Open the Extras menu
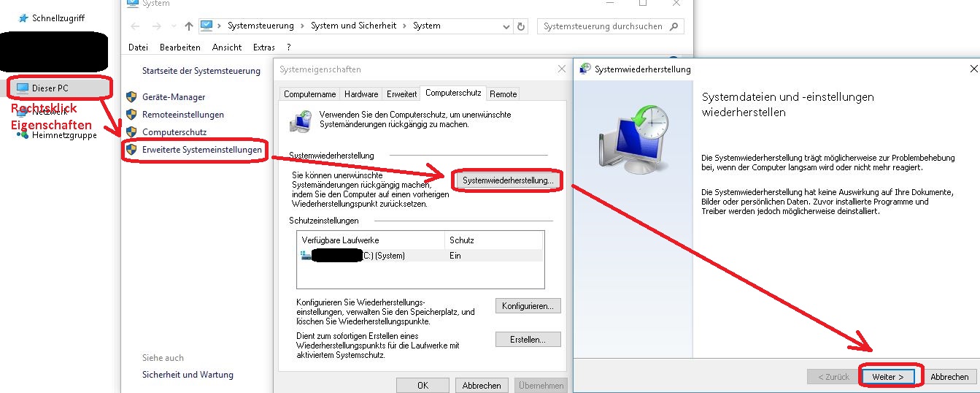Image resolution: width=980 pixels, height=393 pixels. tap(264, 47)
